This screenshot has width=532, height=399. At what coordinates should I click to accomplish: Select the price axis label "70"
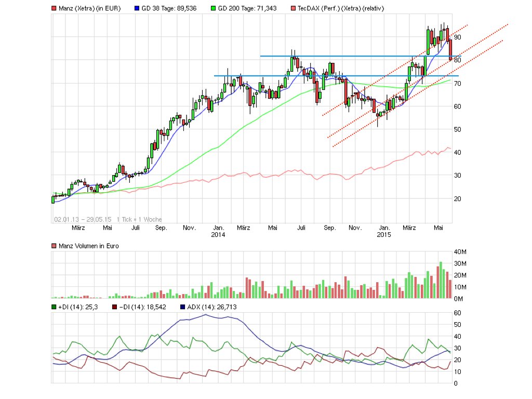click(x=458, y=83)
